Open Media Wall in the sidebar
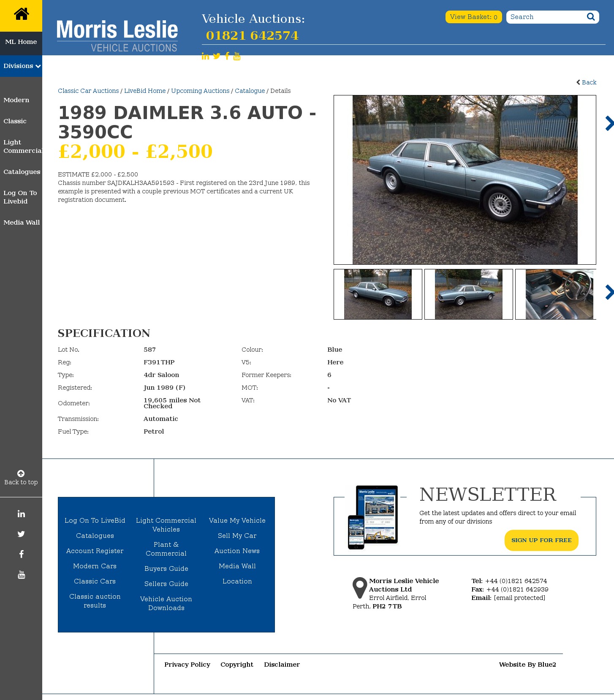The width and height of the screenshot is (614, 700). [22, 222]
